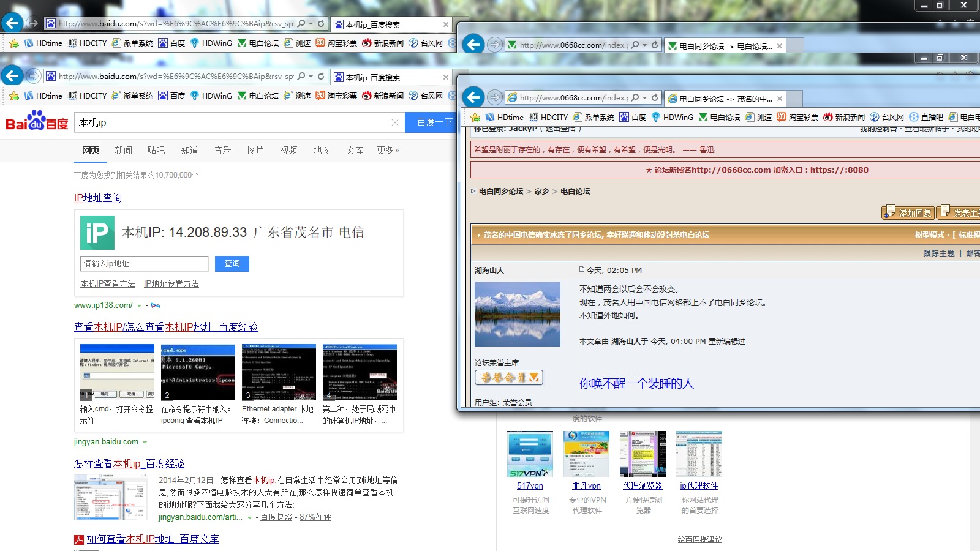Open the dropdown arrow beside jingyan.baidu.com
Image resolution: width=980 pixels, height=551 pixels.
coord(145,442)
